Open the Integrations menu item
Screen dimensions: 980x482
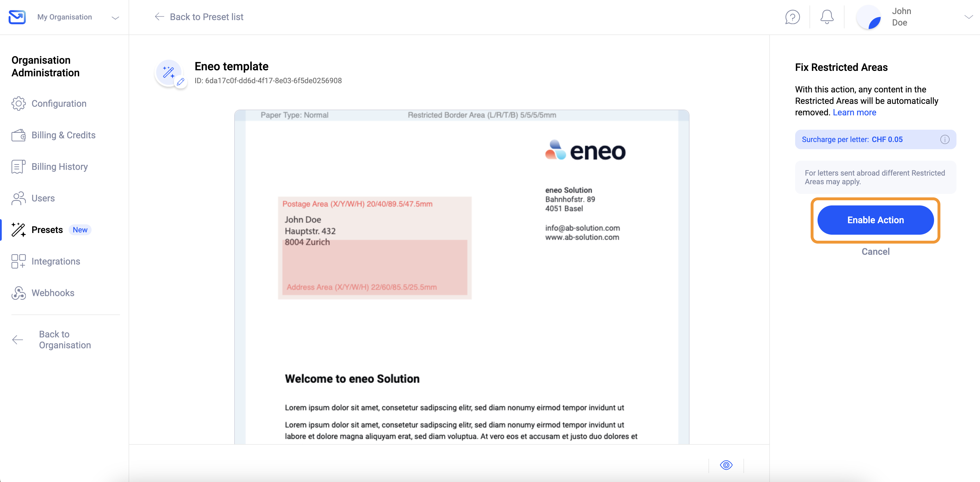46,261
